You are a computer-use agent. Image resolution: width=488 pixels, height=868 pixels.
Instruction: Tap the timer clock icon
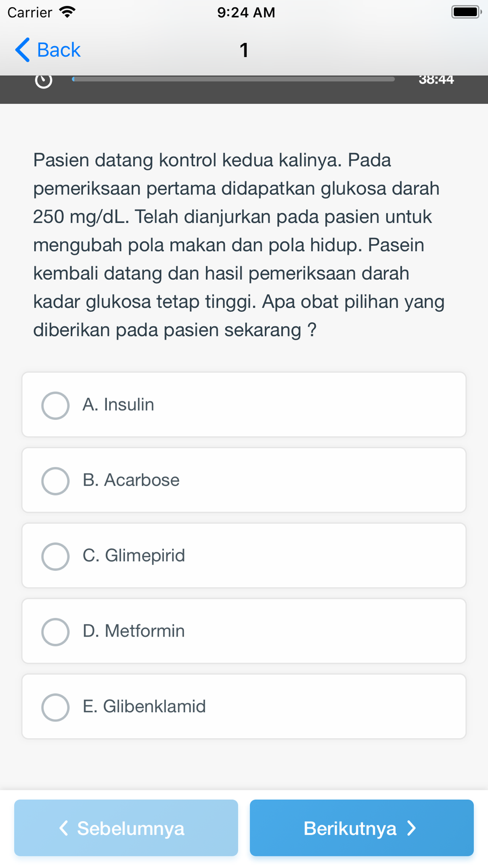pyautogui.click(x=43, y=81)
